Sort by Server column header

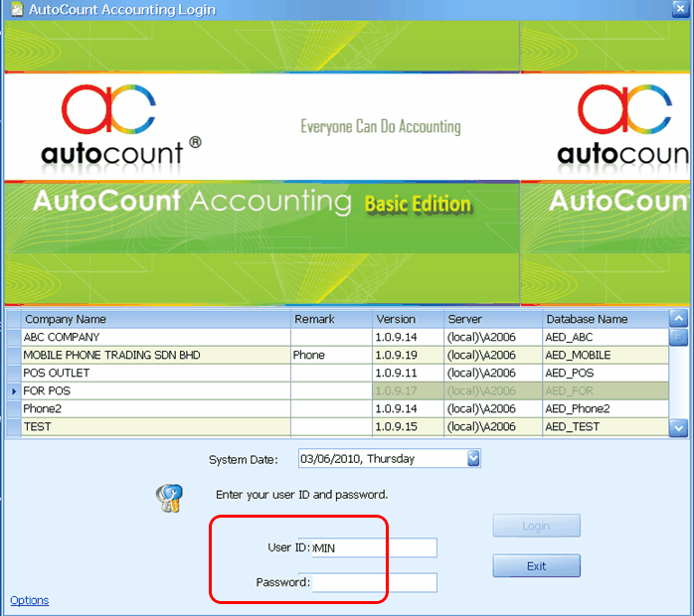493,319
